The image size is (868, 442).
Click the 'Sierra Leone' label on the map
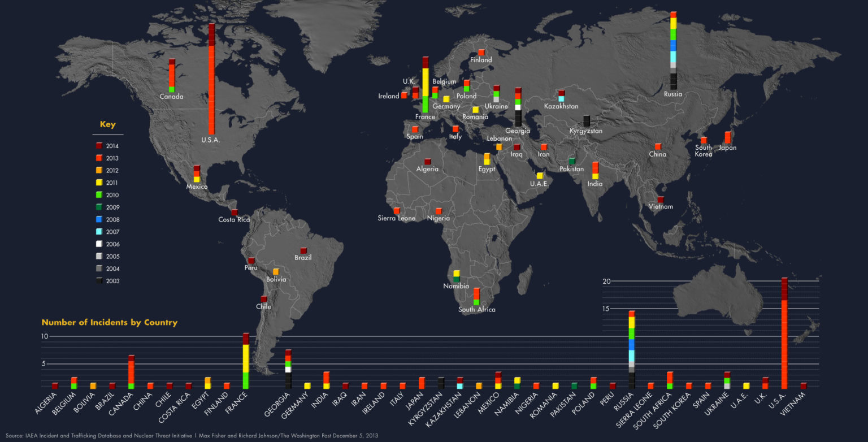click(397, 218)
